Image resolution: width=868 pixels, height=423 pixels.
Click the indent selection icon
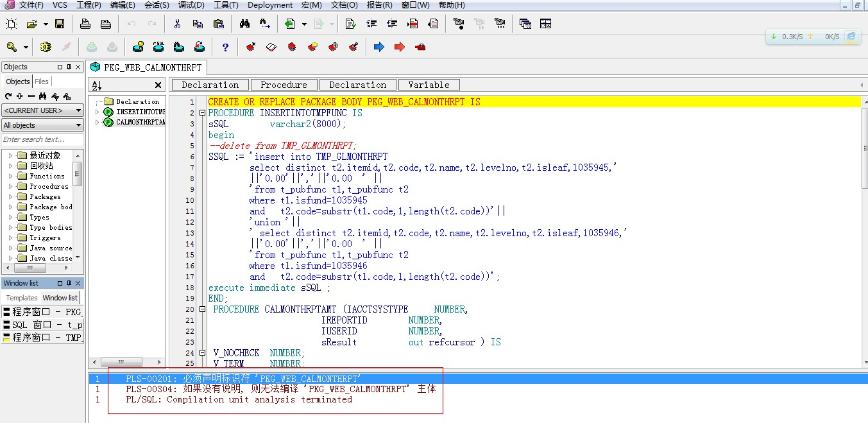click(371, 24)
